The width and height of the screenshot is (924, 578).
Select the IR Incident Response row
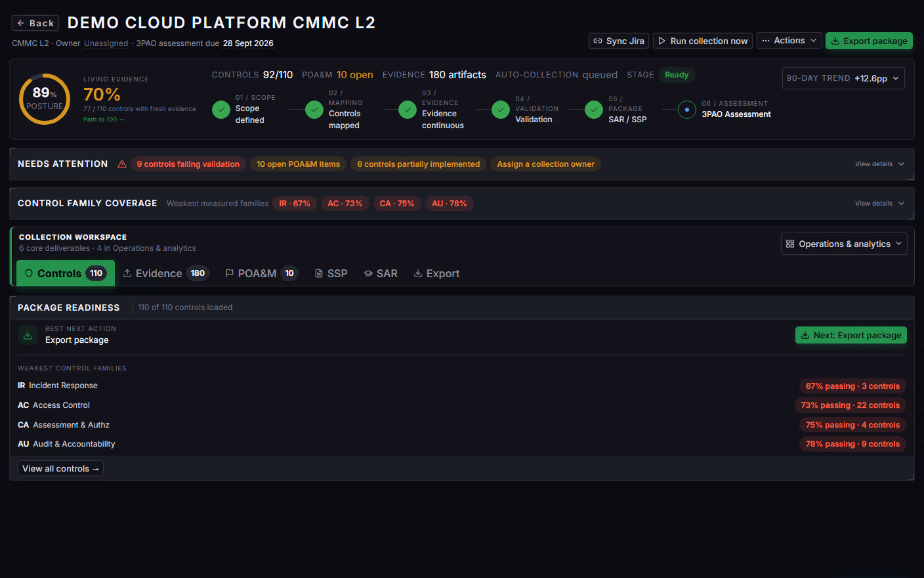click(462, 386)
